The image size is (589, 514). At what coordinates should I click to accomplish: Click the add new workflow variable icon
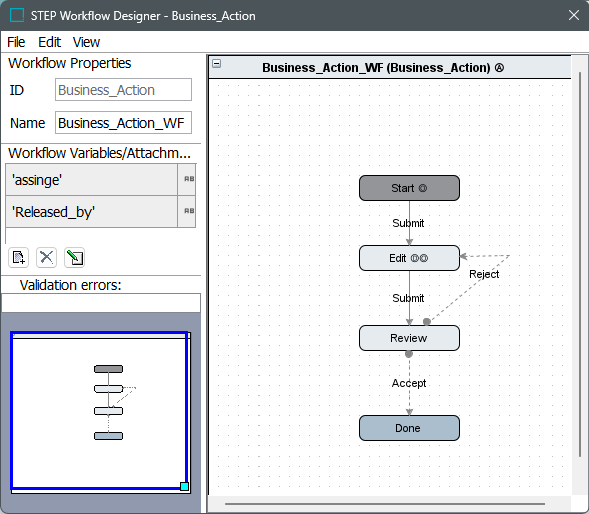[18, 258]
